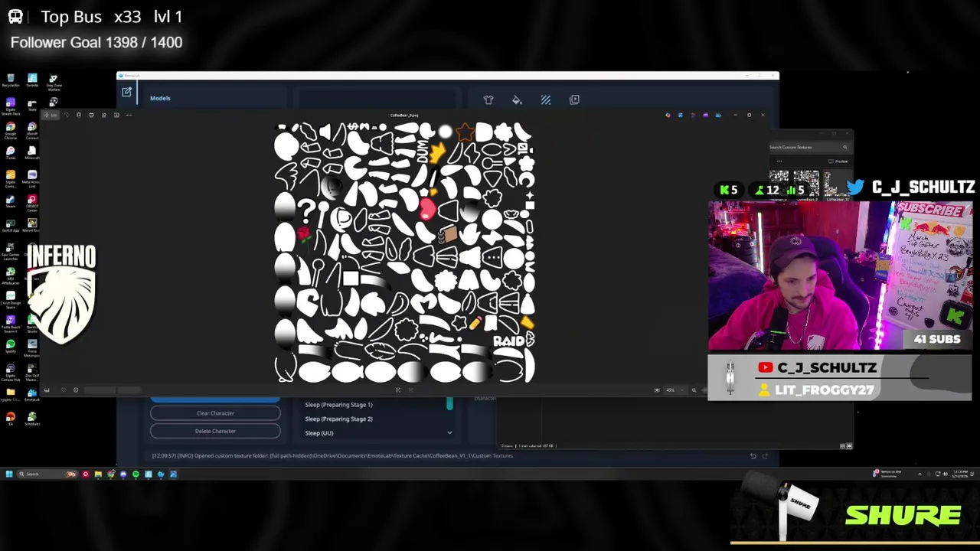Click the Clear Character button

[215, 413]
